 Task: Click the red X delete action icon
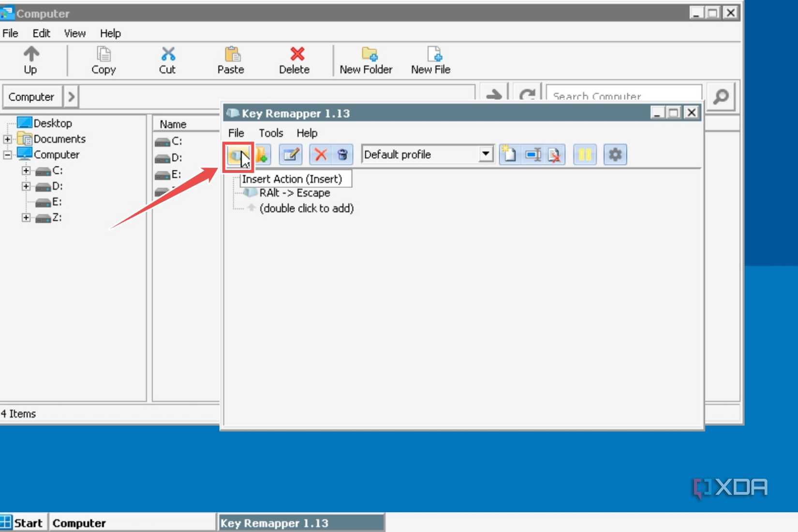[320, 155]
